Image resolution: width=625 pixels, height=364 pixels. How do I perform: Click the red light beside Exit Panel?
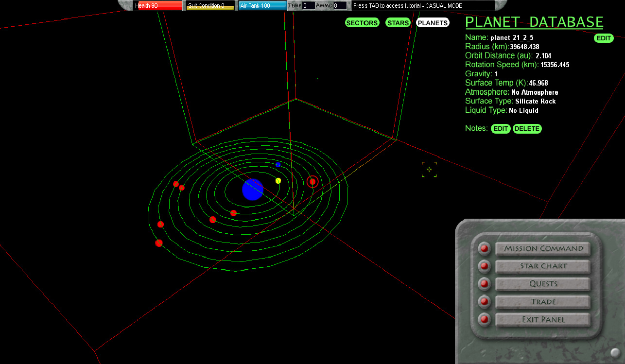(x=484, y=320)
